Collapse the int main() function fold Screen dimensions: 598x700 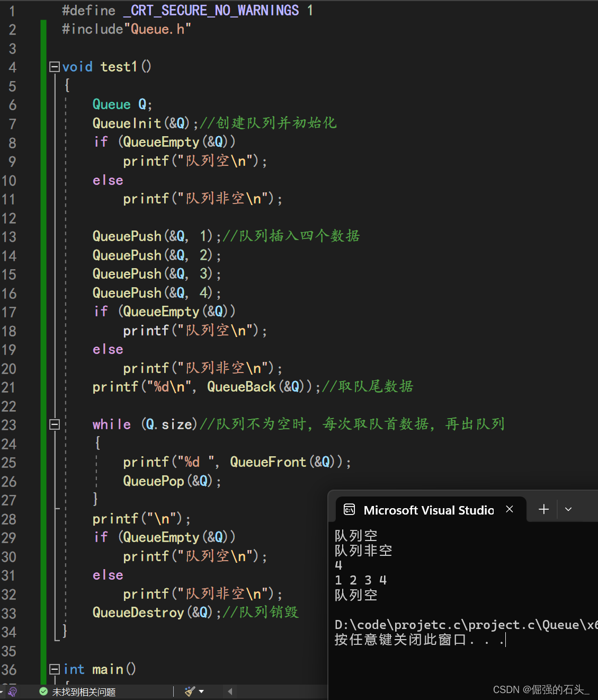(54, 669)
